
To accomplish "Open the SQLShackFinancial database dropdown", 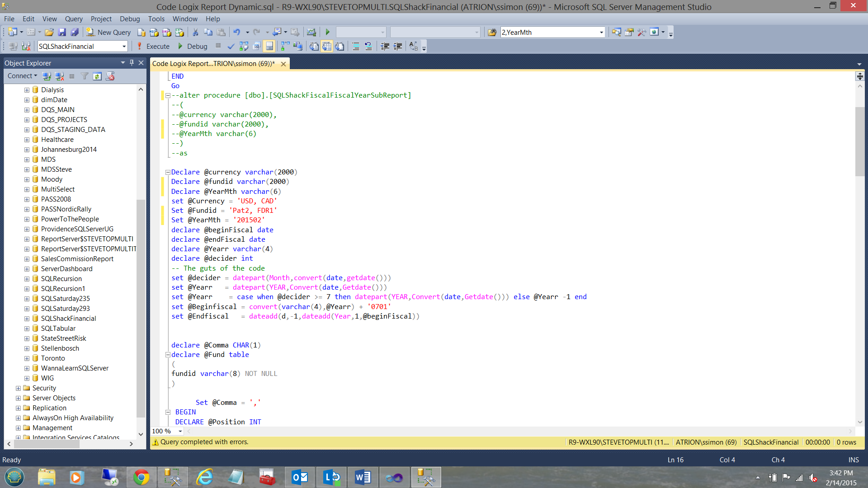I will (124, 46).
